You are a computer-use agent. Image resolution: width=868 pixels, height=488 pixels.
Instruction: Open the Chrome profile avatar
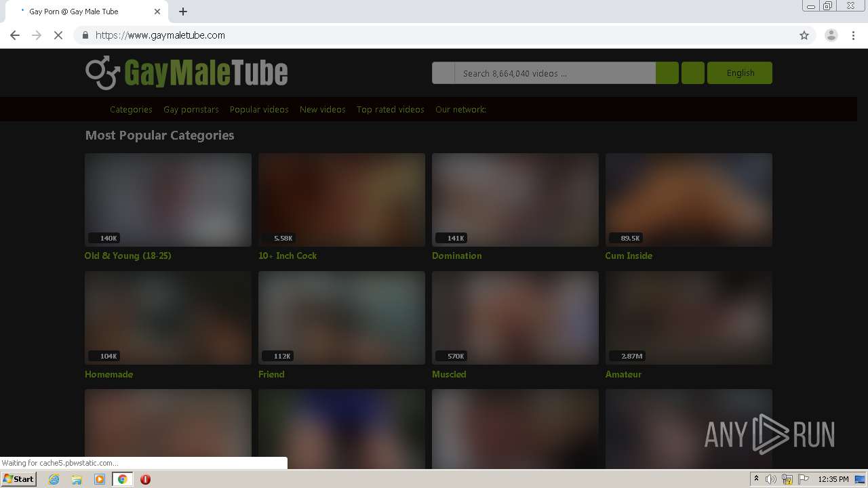pos(831,35)
